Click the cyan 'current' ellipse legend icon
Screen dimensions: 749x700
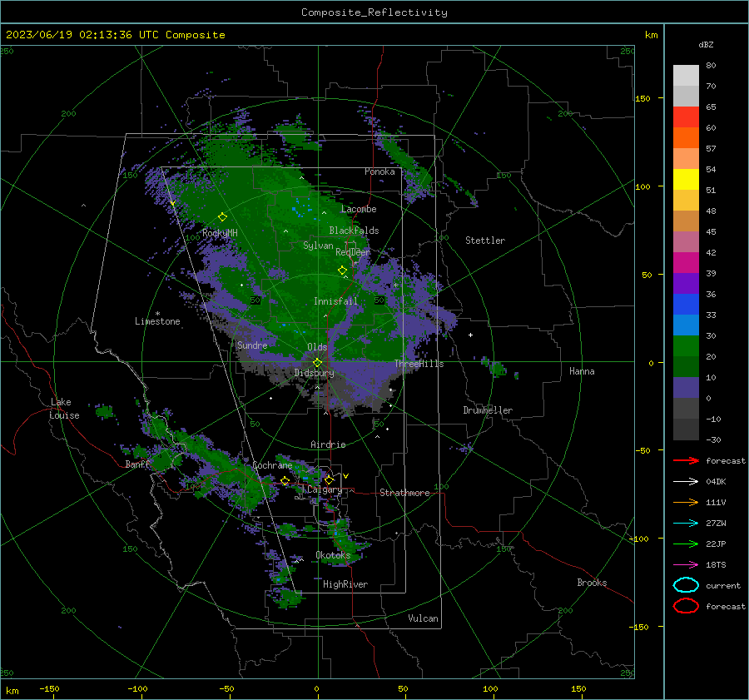coord(686,585)
